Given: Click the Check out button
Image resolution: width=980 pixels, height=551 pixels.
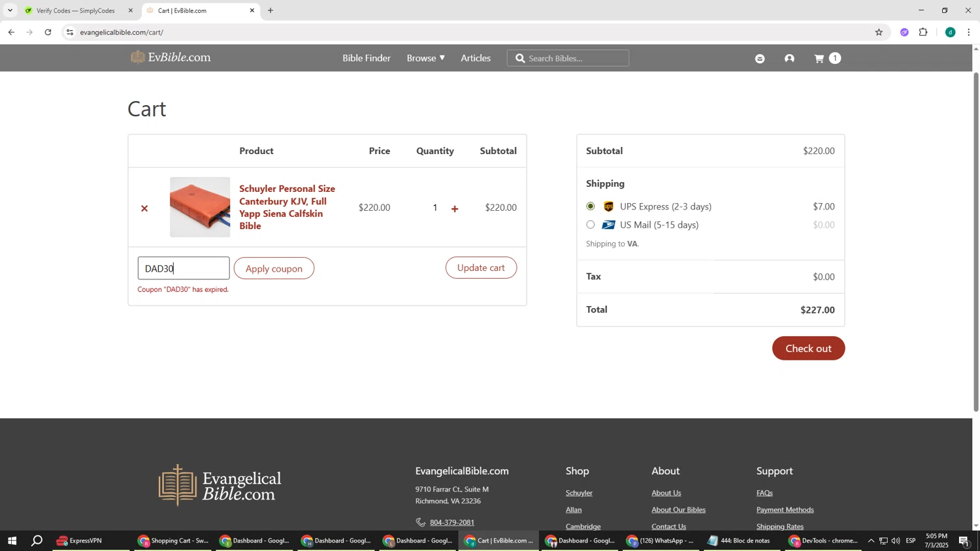Looking at the screenshot, I should tap(808, 348).
